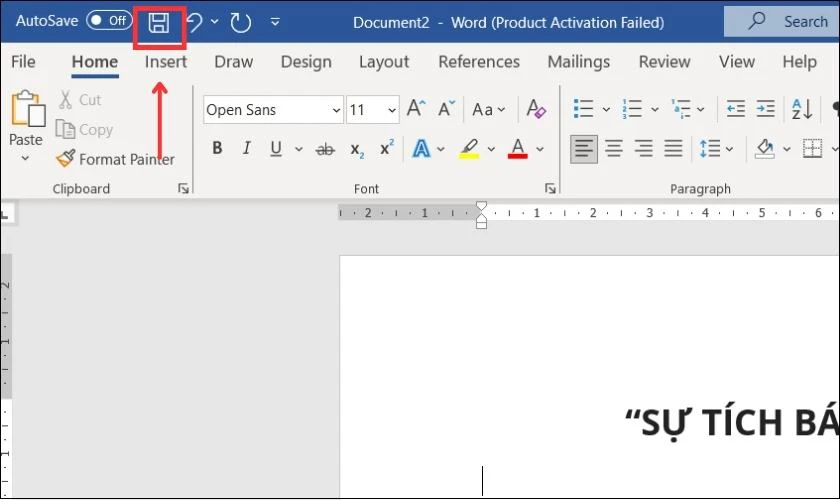Expand the Bullets dropdown arrow
Screen dimensions: 840x500
point(606,110)
